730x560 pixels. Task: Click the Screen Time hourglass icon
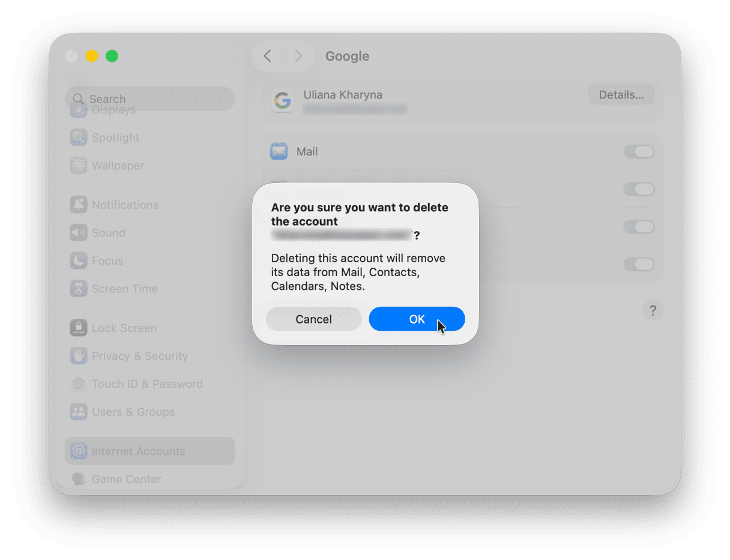(79, 289)
